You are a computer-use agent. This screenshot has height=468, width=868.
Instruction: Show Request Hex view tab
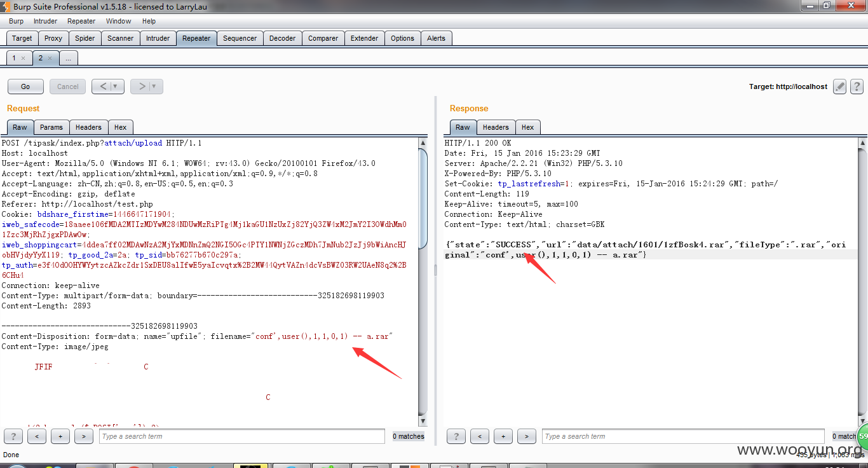[x=121, y=127]
